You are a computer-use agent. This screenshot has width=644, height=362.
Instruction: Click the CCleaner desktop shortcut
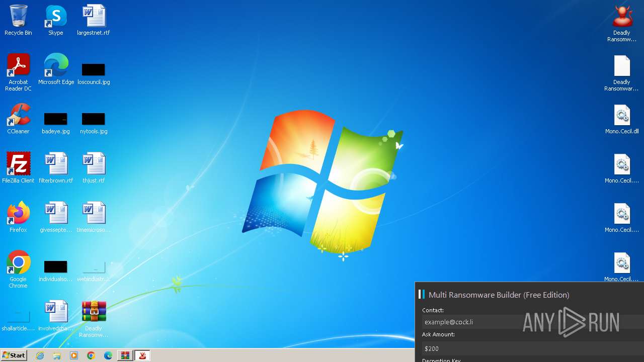tap(18, 119)
